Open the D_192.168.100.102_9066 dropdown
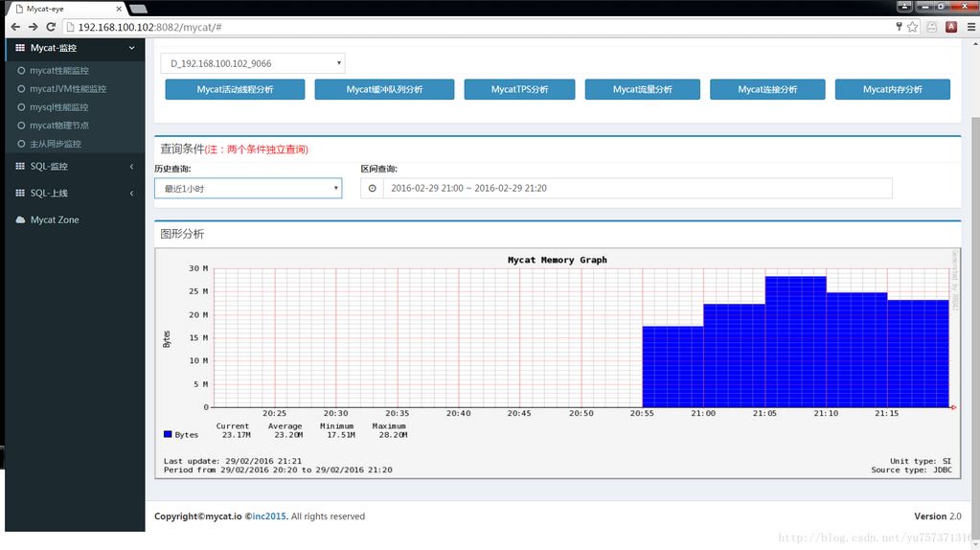 click(x=253, y=63)
